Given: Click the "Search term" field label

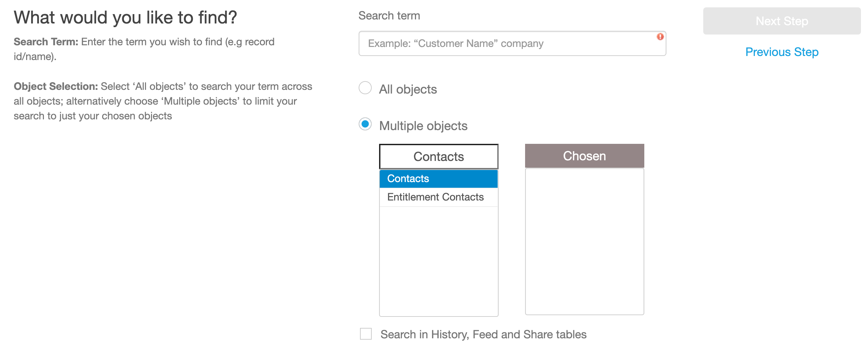Looking at the screenshot, I should (x=389, y=15).
